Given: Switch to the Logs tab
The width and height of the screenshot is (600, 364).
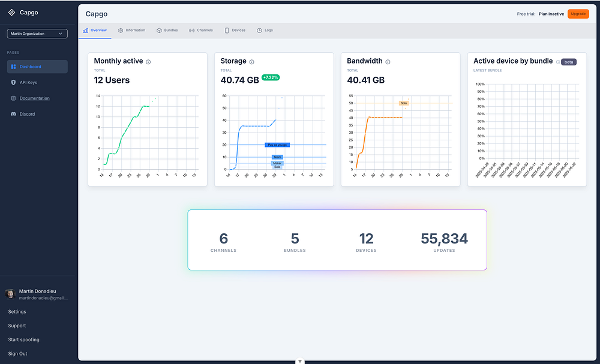Looking at the screenshot, I should 265,30.
